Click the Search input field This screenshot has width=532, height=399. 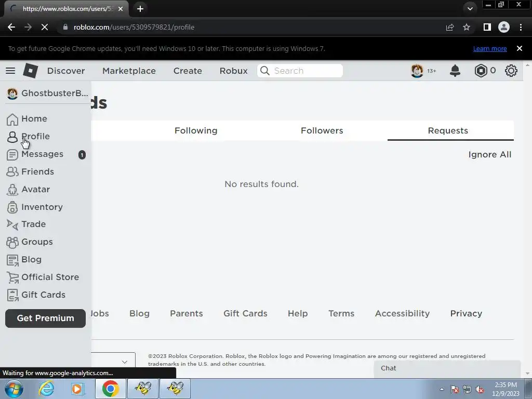pyautogui.click(x=300, y=71)
